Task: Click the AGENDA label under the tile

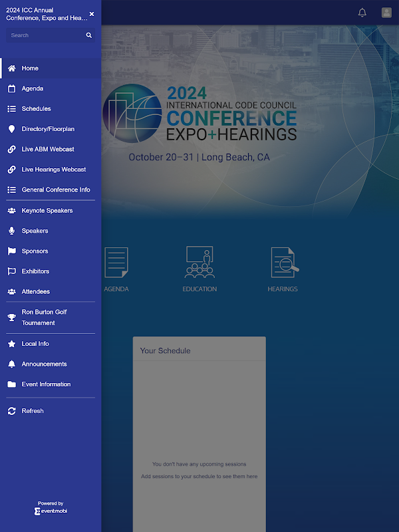Action: (x=116, y=289)
